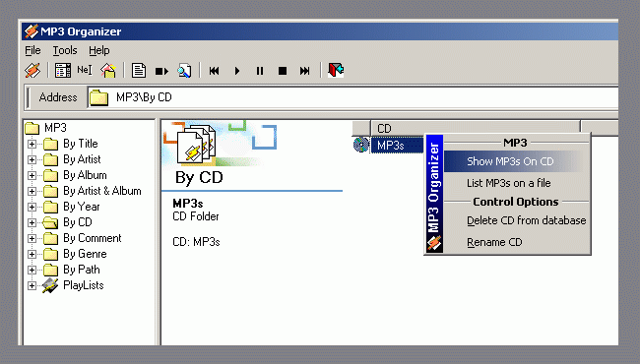The width and height of the screenshot is (640, 364).
Task: Choose Rename CD from context menu
Action: (x=516, y=242)
